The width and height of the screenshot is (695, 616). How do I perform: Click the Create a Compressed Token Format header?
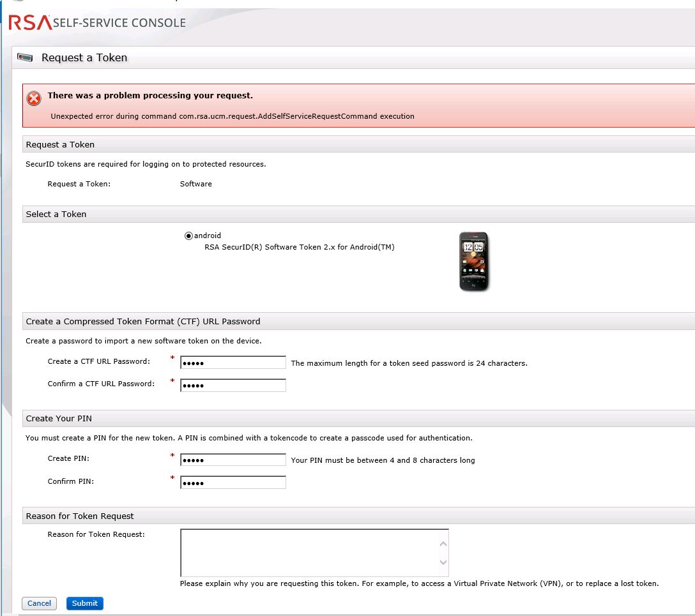click(143, 321)
